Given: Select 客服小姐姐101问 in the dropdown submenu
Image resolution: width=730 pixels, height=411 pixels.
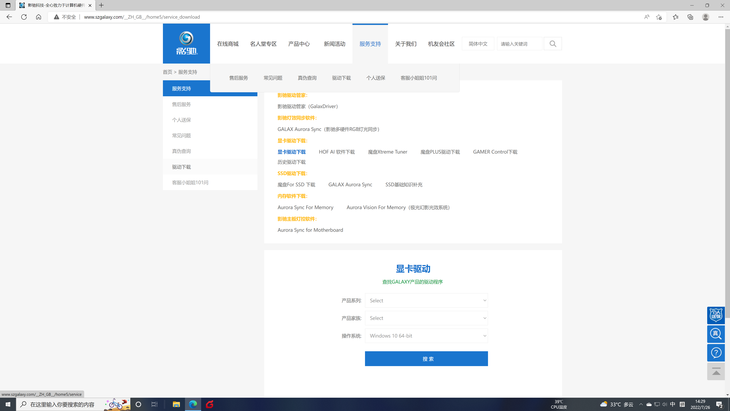Looking at the screenshot, I should [419, 78].
